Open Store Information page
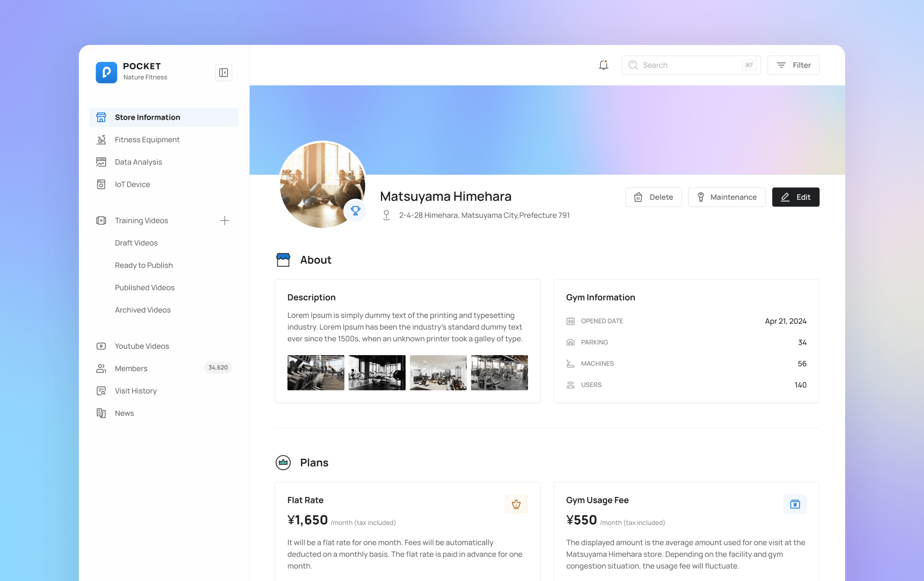Screen dimensions: 924x581 click(x=164, y=117)
